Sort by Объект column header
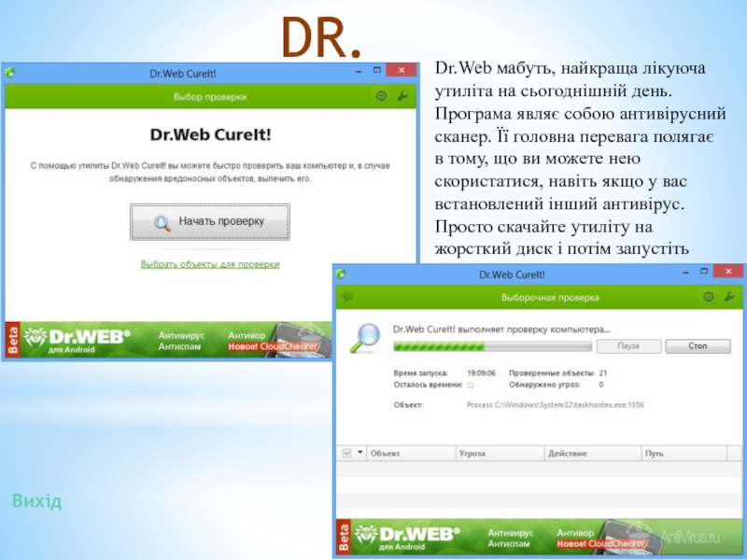 (411, 454)
